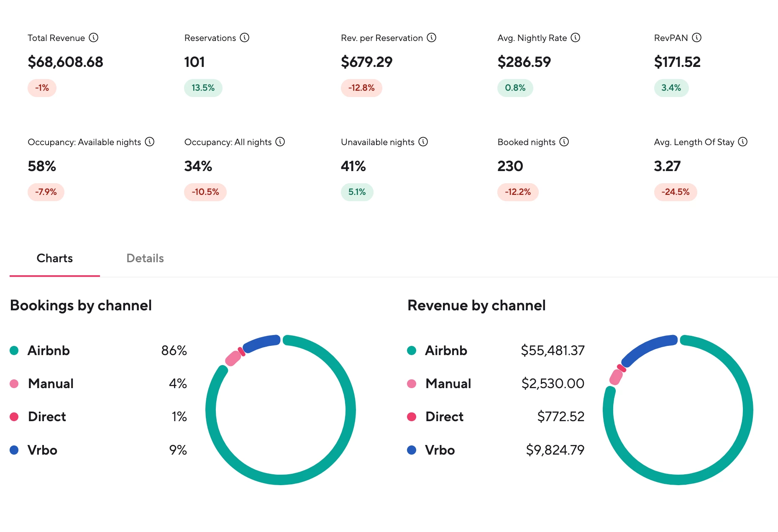Select Direct in Revenue by channel legend

point(444,417)
